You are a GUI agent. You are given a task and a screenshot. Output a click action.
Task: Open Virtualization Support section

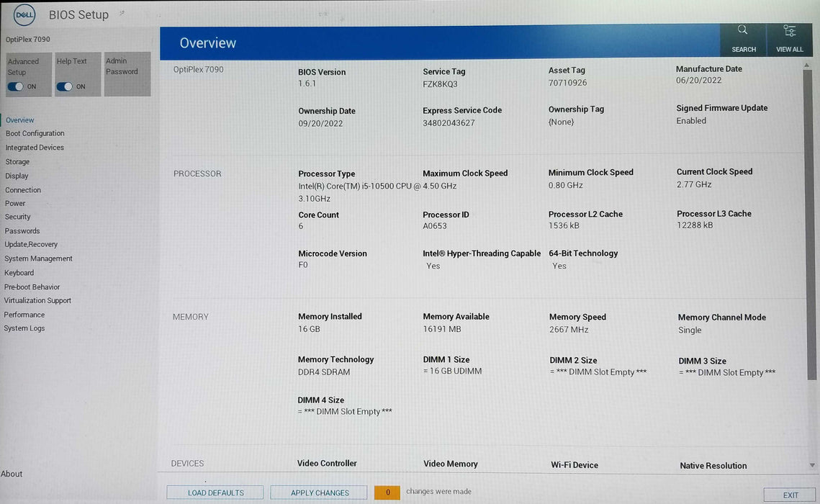37,300
